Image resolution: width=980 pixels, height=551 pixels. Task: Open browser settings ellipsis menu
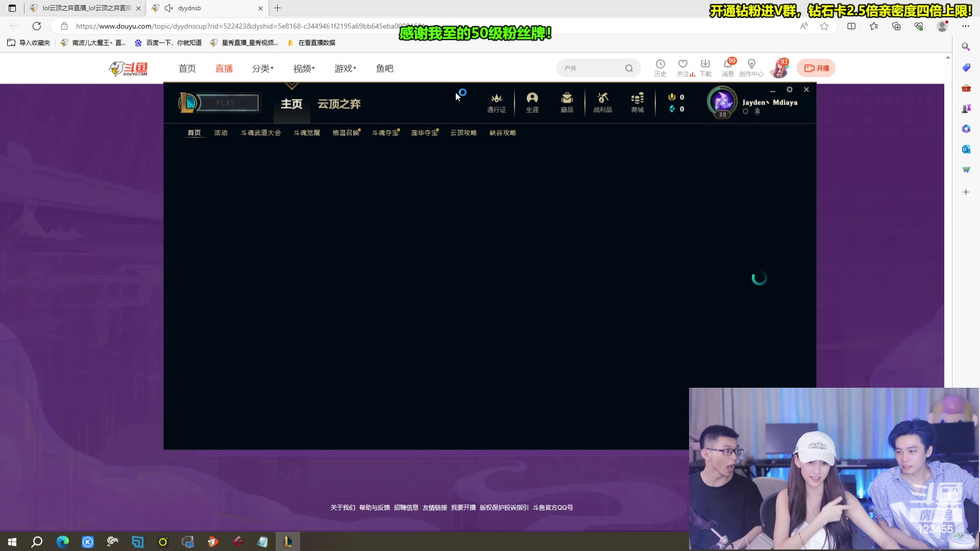[966, 26]
